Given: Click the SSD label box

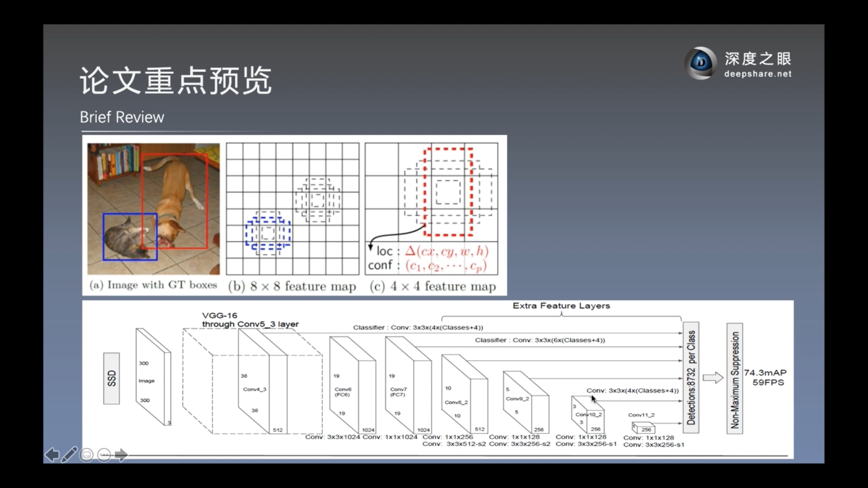Looking at the screenshot, I should [x=111, y=378].
